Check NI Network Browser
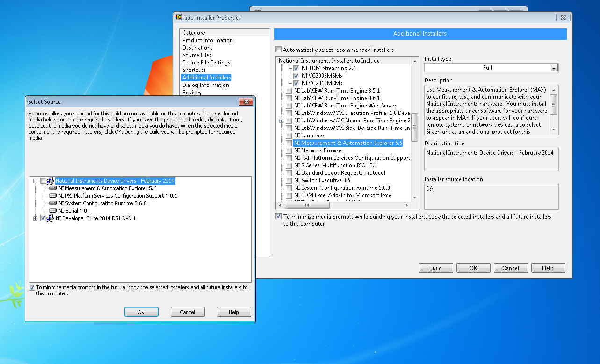Viewport: 600px width, 364px height. pos(289,150)
